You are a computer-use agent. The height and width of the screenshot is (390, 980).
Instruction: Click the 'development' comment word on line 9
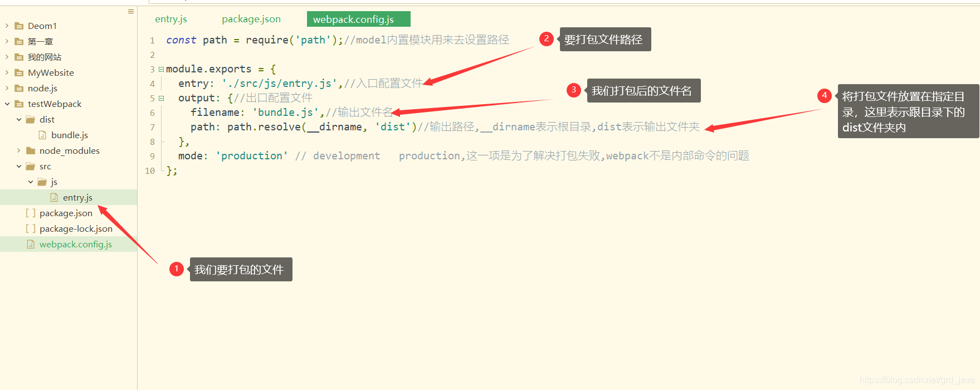(347, 156)
